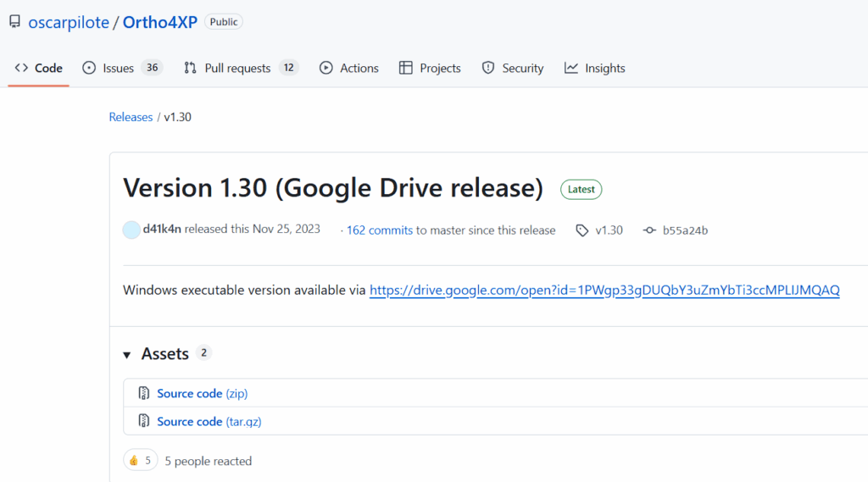This screenshot has width=868, height=482.
Task: Click the Version 1.30 release title
Action: pyautogui.click(x=333, y=188)
